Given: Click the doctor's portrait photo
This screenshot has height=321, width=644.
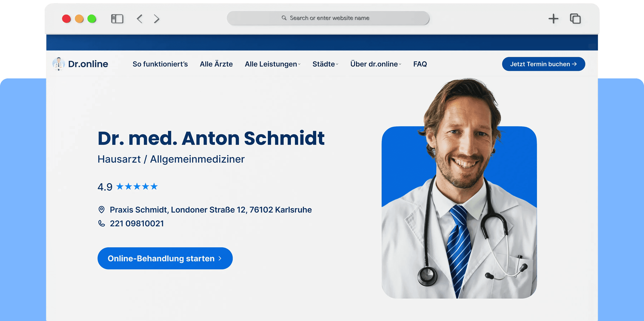Looking at the screenshot, I should (x=459, y=188).
